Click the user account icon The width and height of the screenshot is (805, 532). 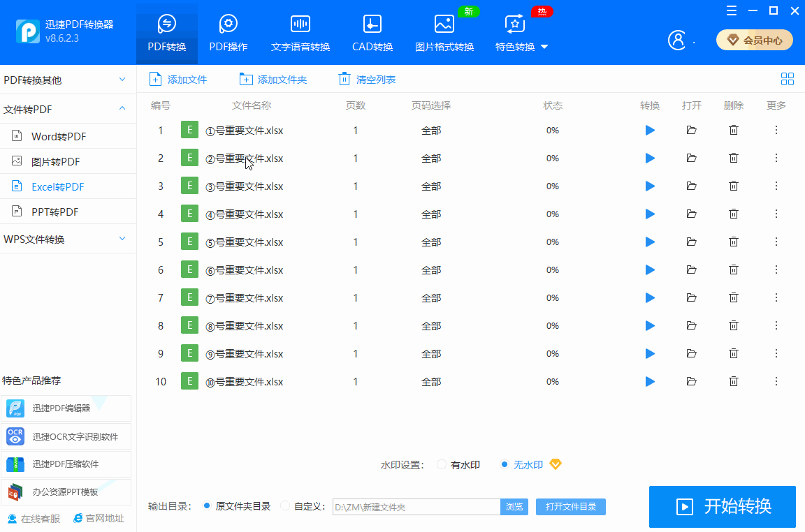pyautogui.click(x=676, y=40)
